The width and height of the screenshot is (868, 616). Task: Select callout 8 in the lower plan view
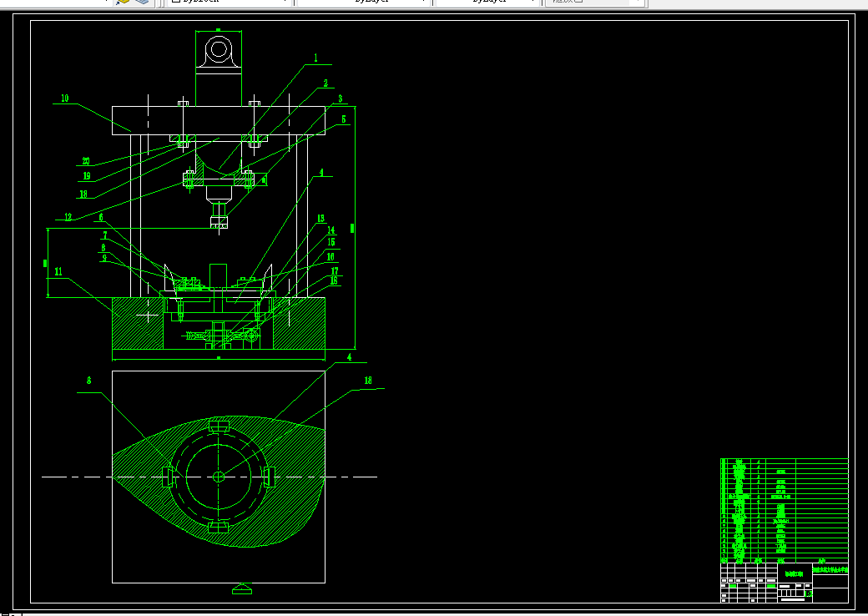(88, 381)
